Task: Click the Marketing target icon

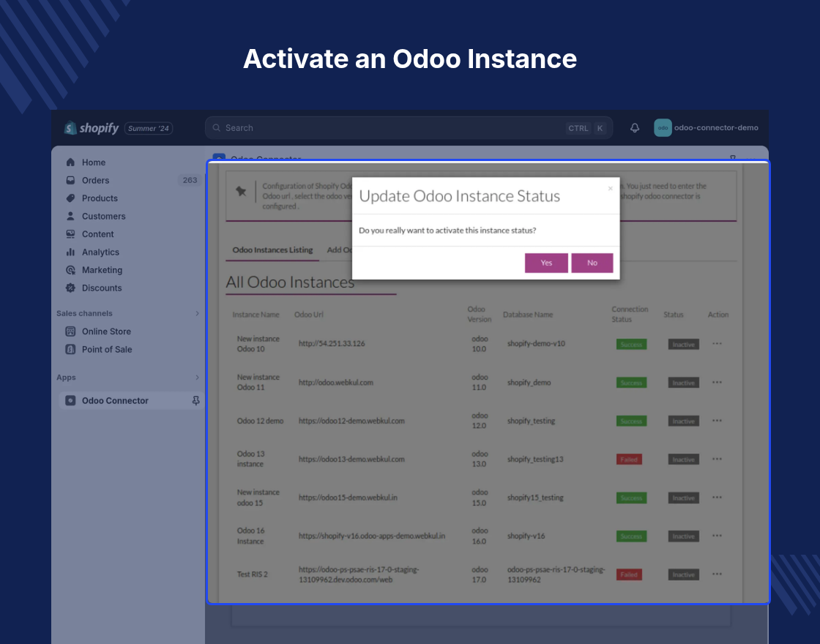Action: pos(70,270)
